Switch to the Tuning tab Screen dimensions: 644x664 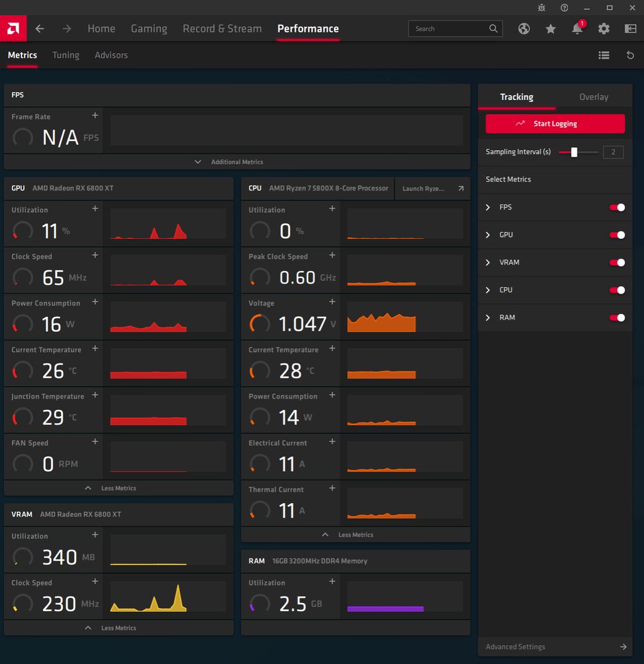tap(65, 55)
